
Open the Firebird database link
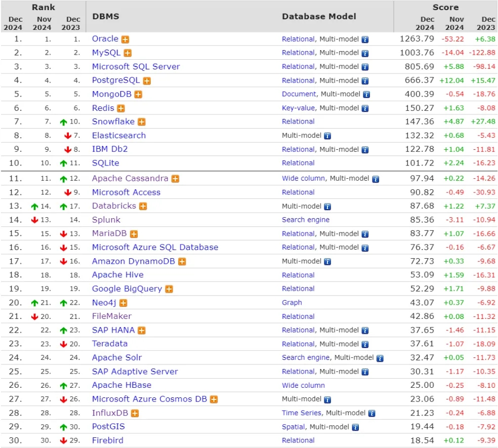click(107, 440)
